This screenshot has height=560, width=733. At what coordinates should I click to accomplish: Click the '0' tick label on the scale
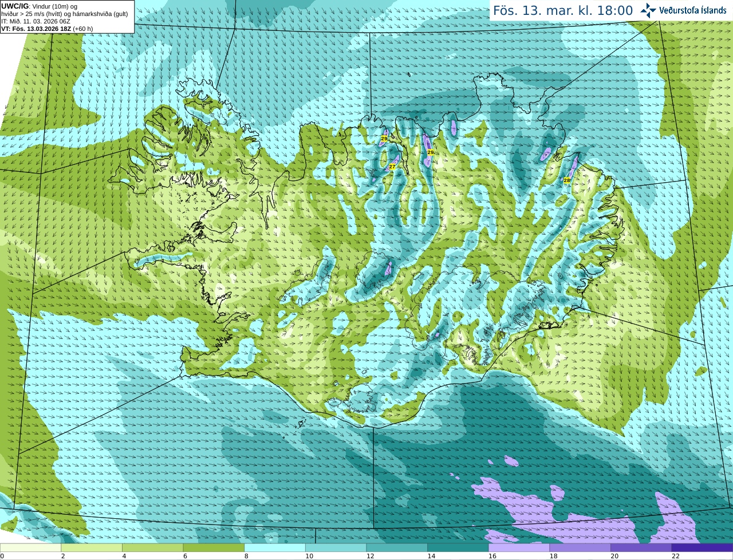(2, 556)
